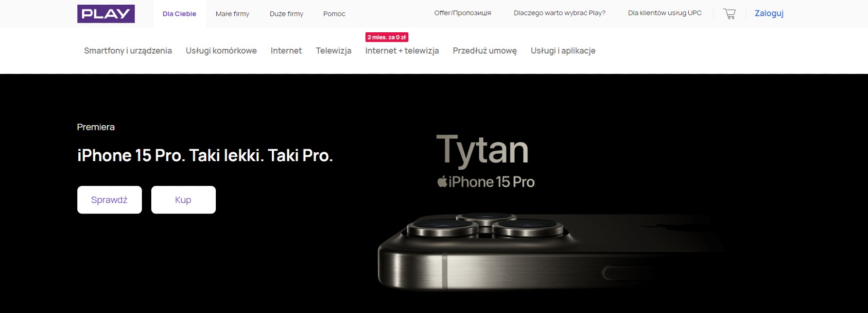Click Zaloguj to log in

coord(769,13)
